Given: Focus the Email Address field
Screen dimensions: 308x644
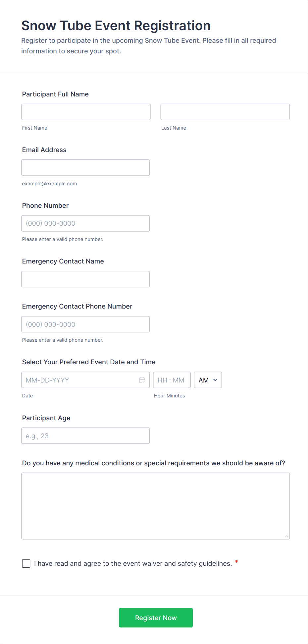Looking at the screenshot, I should click(85, 168).
